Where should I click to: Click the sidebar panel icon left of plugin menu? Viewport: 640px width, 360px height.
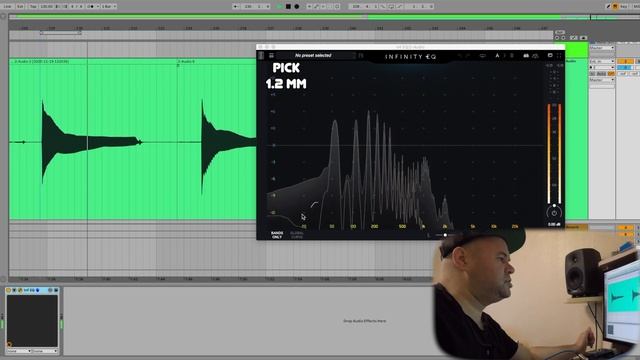pyautogui.click(x=261, y=56)
